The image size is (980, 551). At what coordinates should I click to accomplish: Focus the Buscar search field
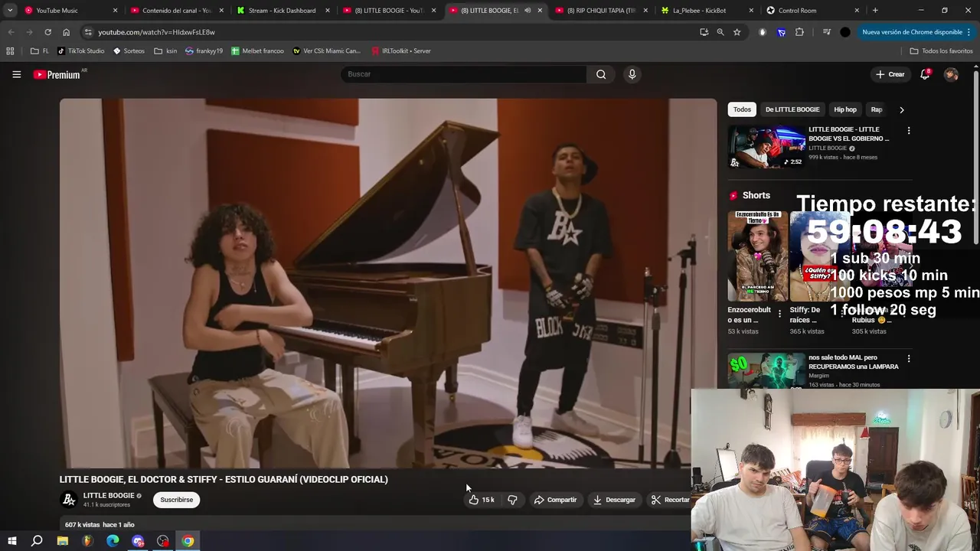tap(464, 74)
